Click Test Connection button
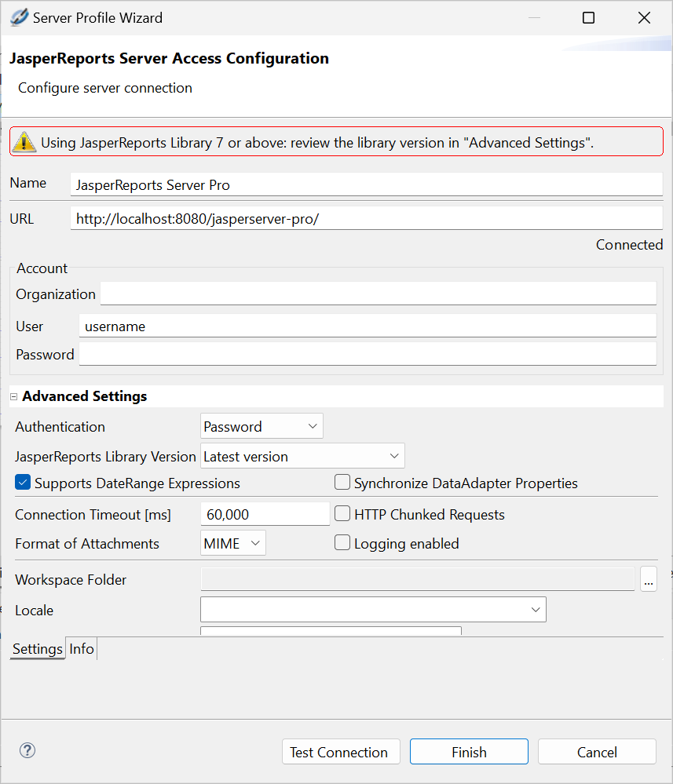Screen dimensions: 673x784 (x=342, y=752)
